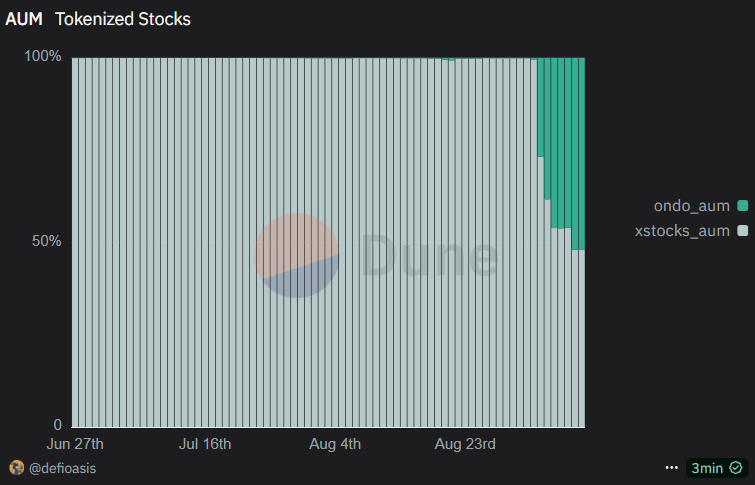The width and height of the screenshot is (755, 485).
Task: Click the ondo_aum green legend swatch
Action: coord(743,206)
